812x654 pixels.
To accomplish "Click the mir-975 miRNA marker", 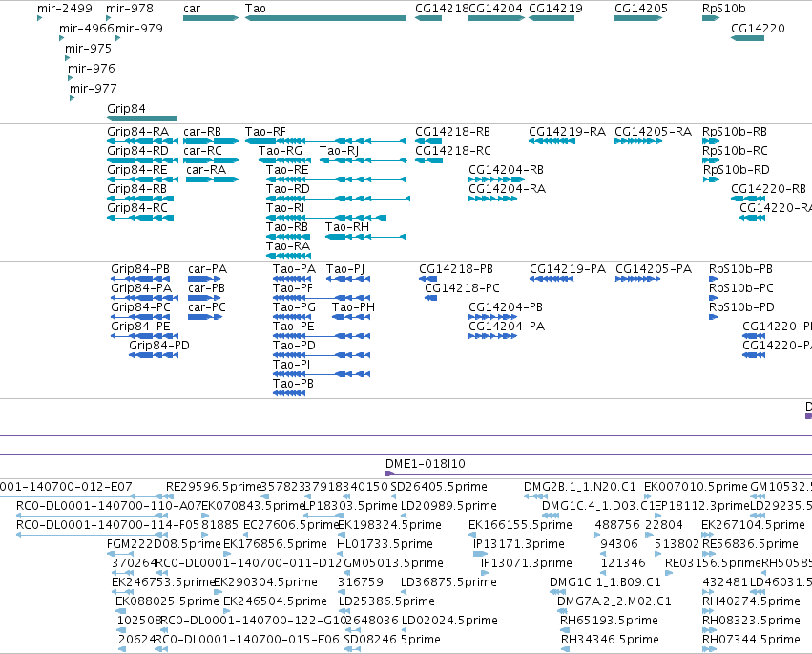I will (68, 58).
